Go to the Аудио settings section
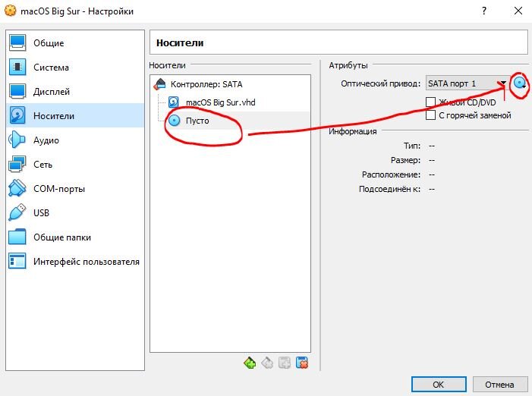The width and height of the screenshot is (532, 396). [x=75, y=140]
